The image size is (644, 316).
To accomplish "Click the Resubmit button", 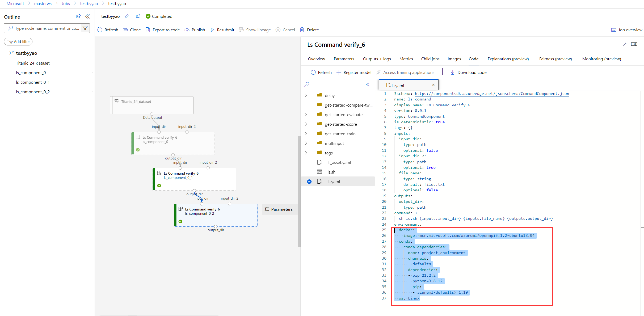I will (222, 30).
